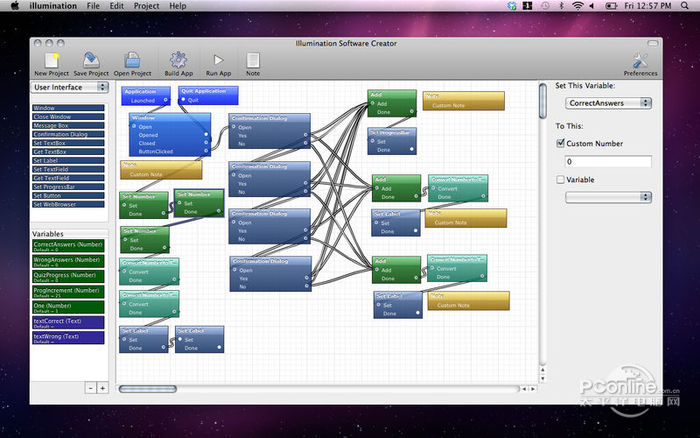Click the Apple menu icon
The image size is (700, 438).
(x=15, y=6)
